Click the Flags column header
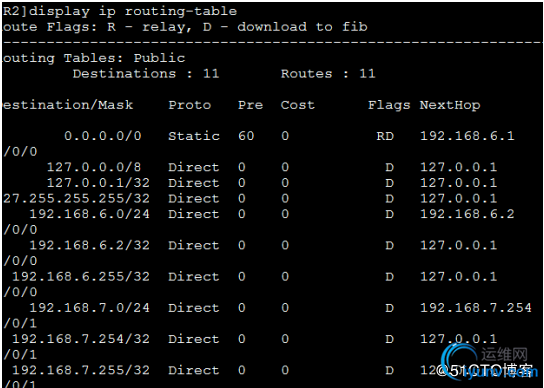The image size is (544, 388). 389,105
